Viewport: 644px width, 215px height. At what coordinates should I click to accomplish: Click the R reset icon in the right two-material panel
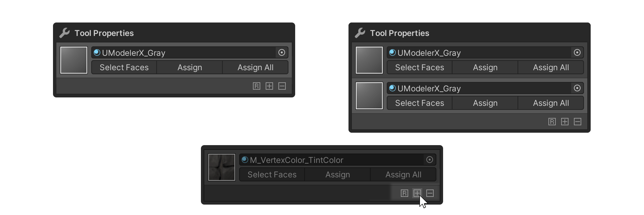pos(552,122)
